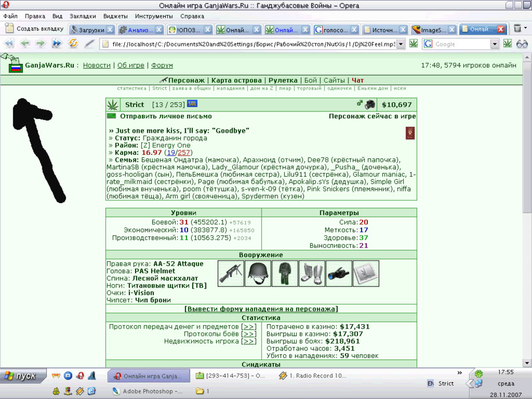Close the Источн... tab
This screenshot has width=532, height=399.
[403, 30]
